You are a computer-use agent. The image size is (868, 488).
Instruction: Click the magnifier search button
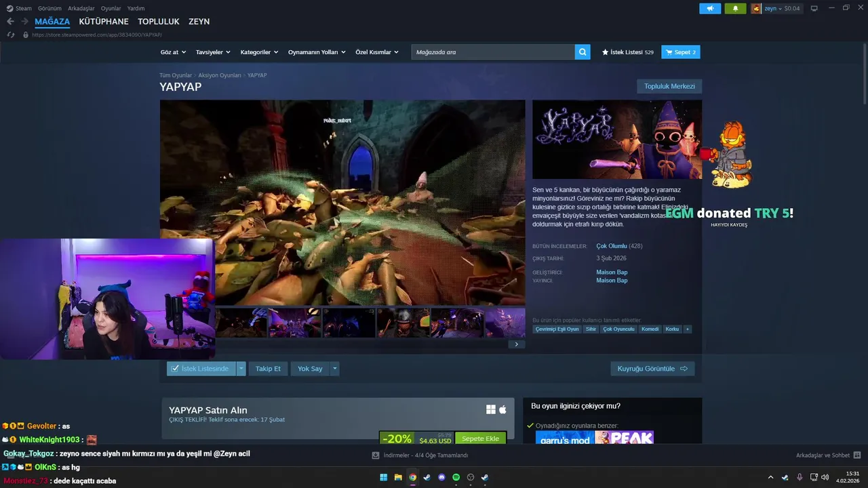[583, 52]
